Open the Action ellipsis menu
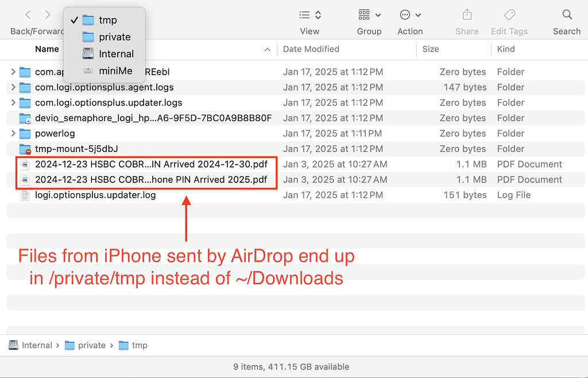Screen dimensions: 588x378 410,15
